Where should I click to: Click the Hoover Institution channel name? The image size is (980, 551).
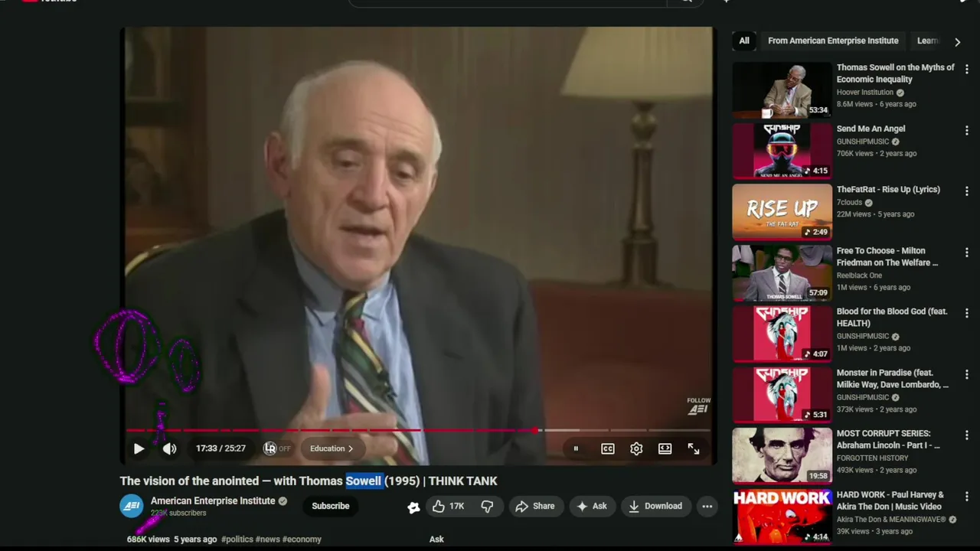pyautogui.click(x=865, y=93)
